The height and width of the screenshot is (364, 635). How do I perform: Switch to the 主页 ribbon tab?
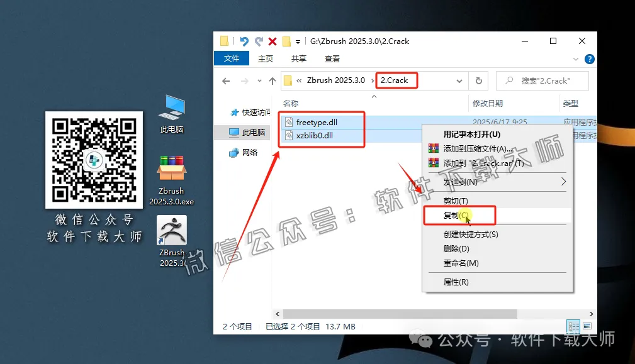[266, 58]
